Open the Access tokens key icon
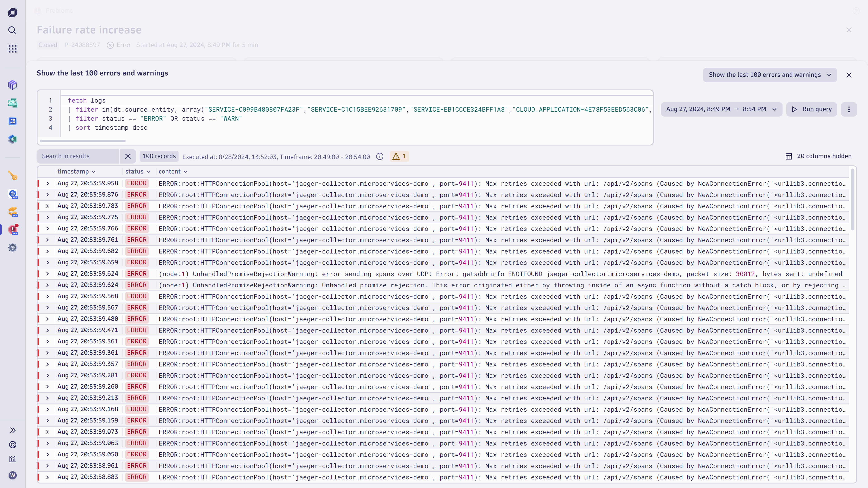 (12, 175)
